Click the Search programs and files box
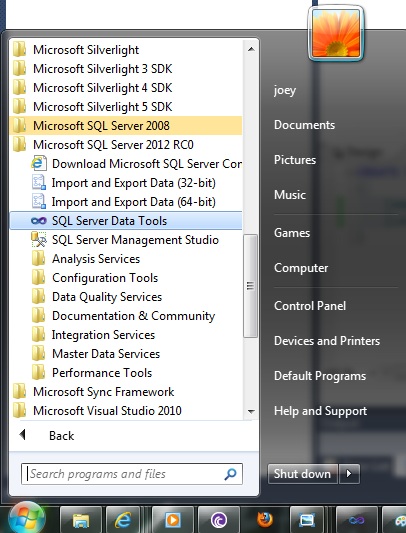Image resolution: width=406 pixels, height=533 pixels. pyautogui.click(x=132, y=474)
